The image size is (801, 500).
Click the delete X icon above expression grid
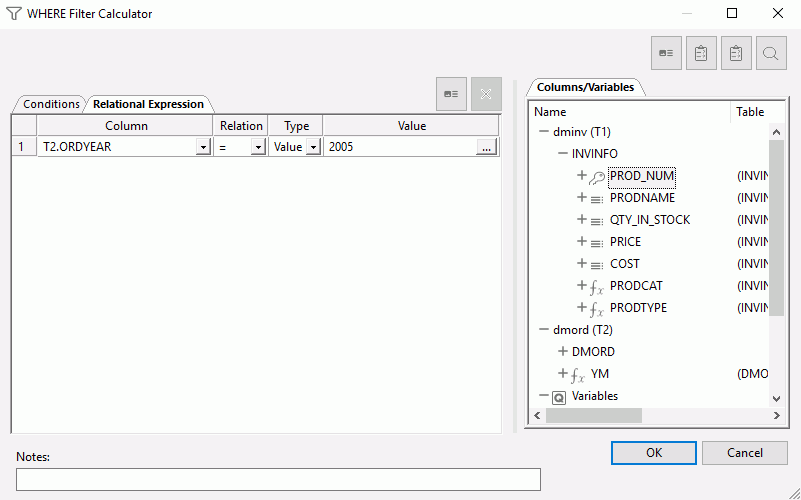click(x=486, y=94)
